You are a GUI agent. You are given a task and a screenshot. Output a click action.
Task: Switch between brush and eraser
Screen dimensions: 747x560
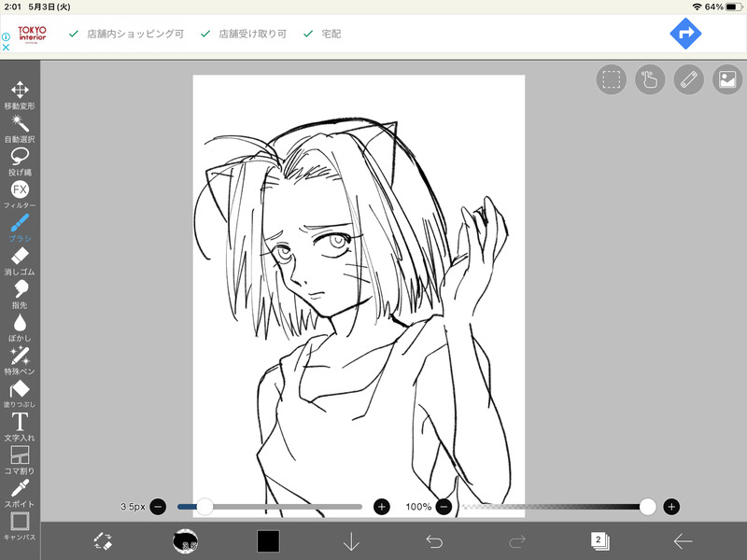pos(103,541)
